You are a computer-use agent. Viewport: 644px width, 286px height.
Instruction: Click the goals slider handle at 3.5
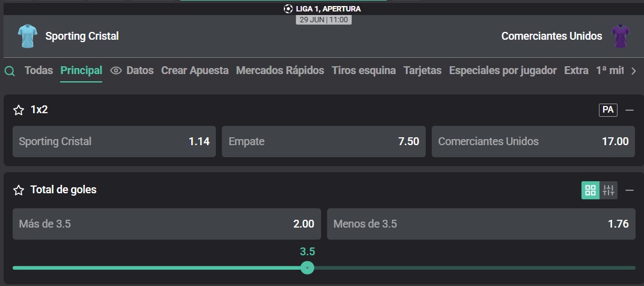[307, 268]
